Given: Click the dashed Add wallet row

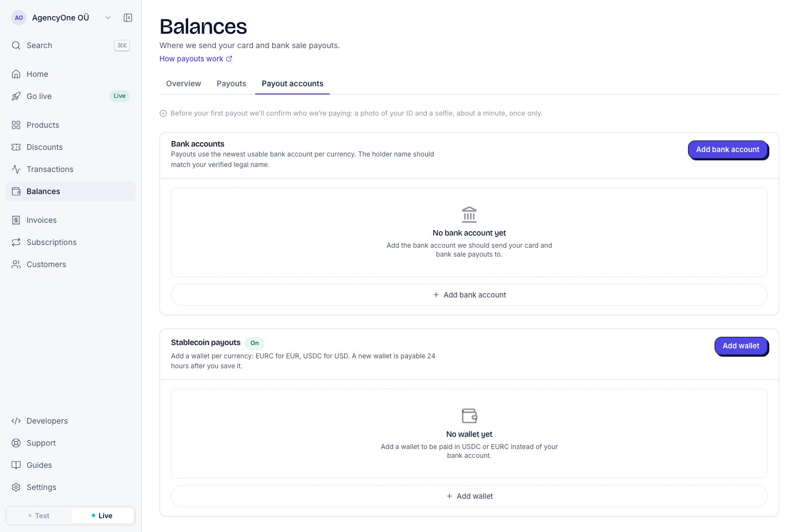Looking at the screenshot, I should pos(469,496).
